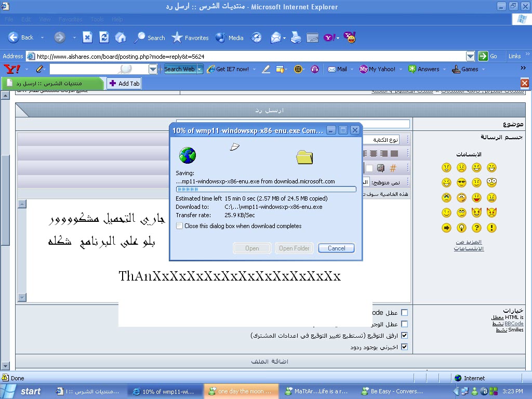532x399 pixels.
Task: Click the Go button
Action: coord(487,56)
